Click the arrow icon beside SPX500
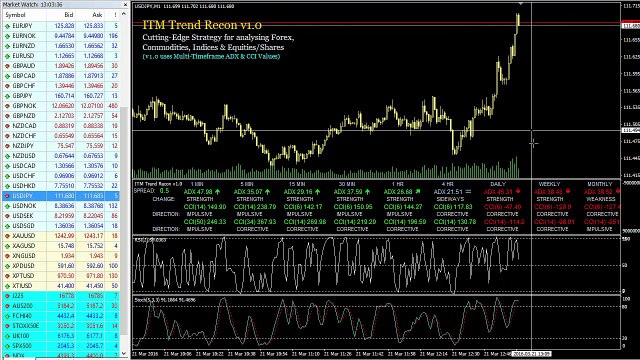Image resolution: width=640 pixels, height=360 pixels. tap(7, 346)
